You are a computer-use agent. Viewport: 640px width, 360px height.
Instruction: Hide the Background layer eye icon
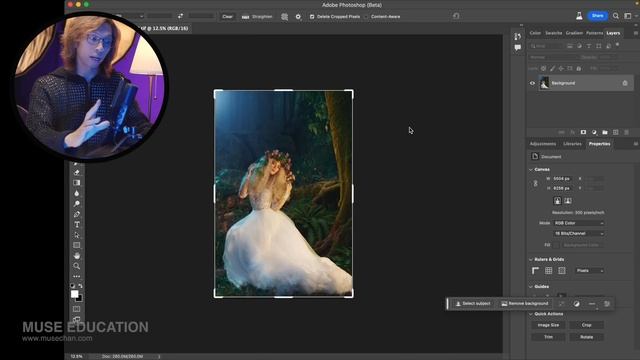pyautogui.click(x=532, y=83)
